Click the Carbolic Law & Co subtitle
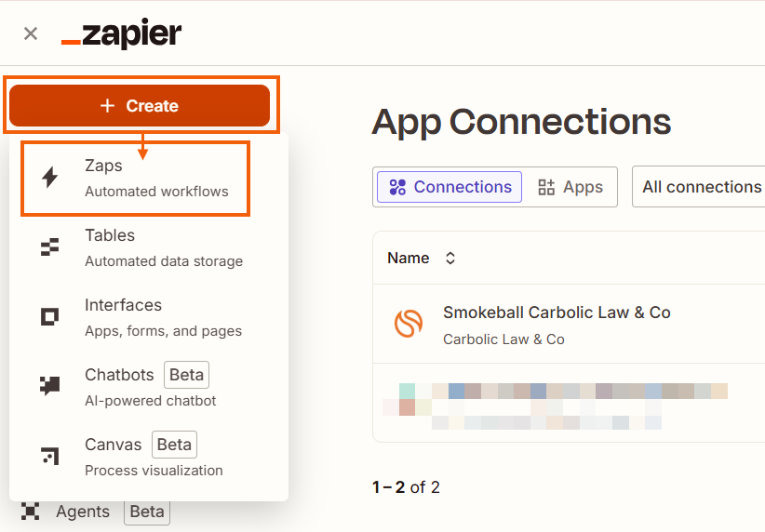Image resolution: width=765 pixels, height=532 pixels. click(503, 339)
